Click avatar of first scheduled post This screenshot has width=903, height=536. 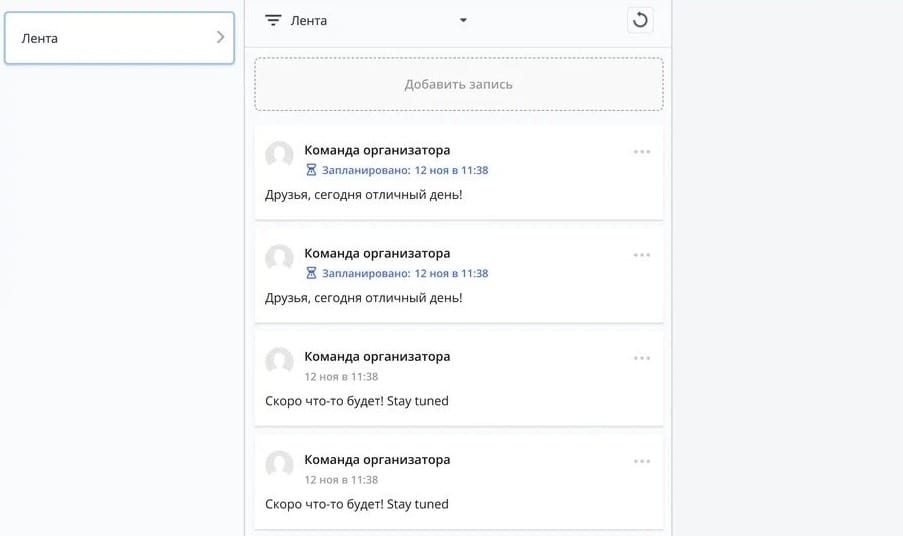click(279, 156)
